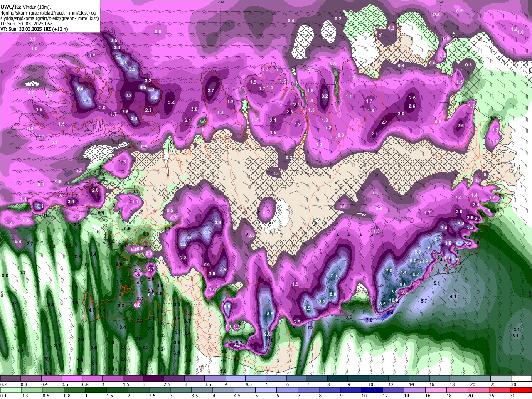Click the '5.7' value over the sea

click(424, 300)
